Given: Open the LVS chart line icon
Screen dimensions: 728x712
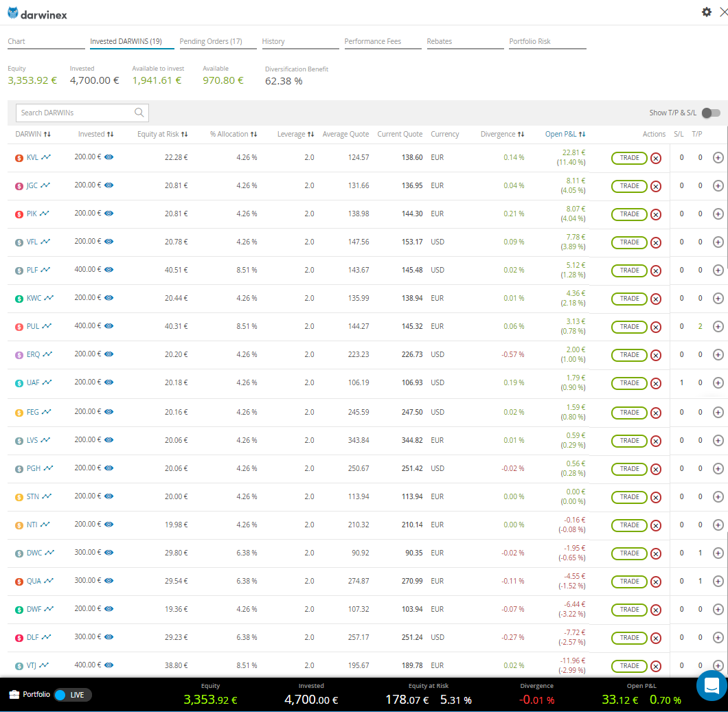Looking at the screenshot, I should tap(45, 440).
